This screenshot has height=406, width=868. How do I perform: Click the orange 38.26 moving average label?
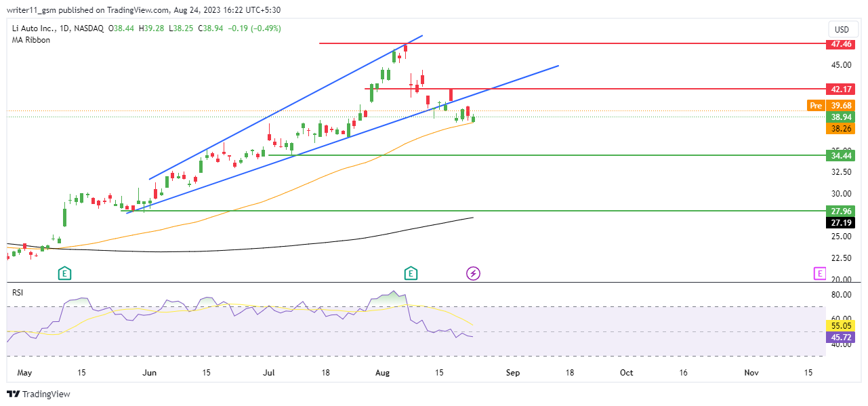click(840, 129)
